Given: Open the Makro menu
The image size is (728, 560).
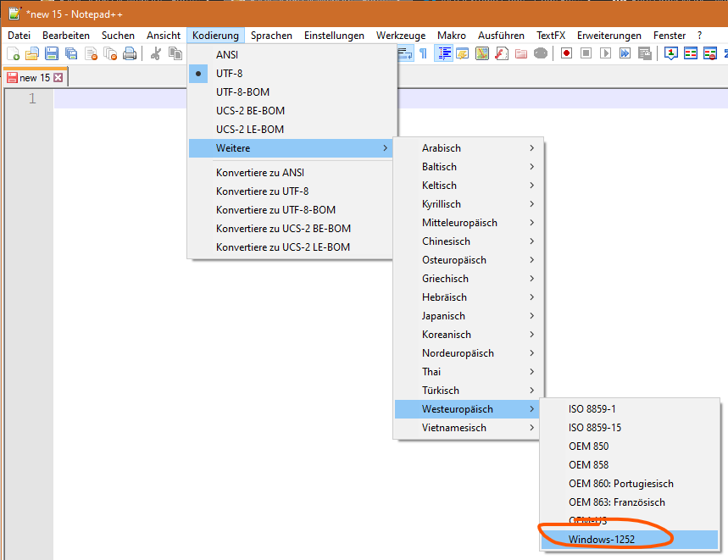Looking at the screenshot, I should (451, 36).
